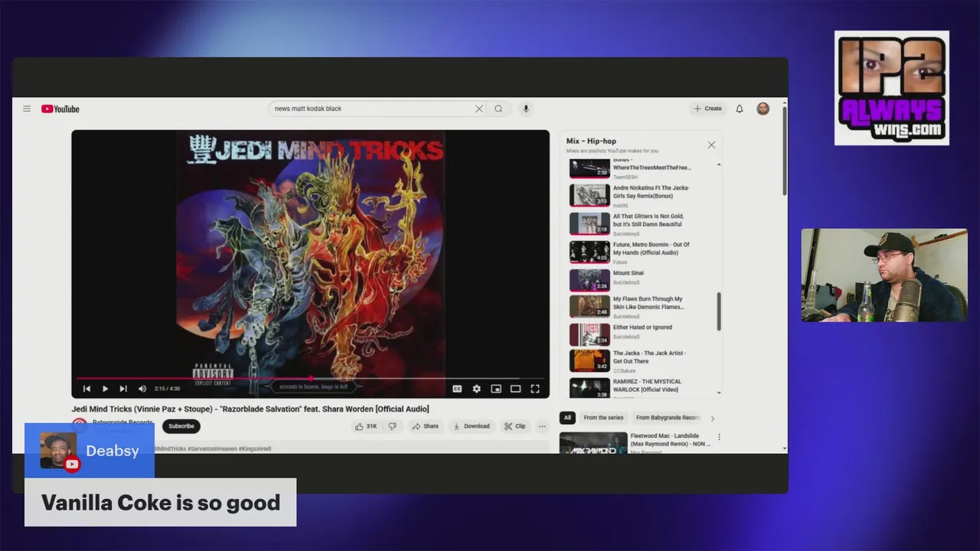Viewport: 980px width, 551px height.
Task: Start voice search with the microphone icon
Action: point(525,109)
